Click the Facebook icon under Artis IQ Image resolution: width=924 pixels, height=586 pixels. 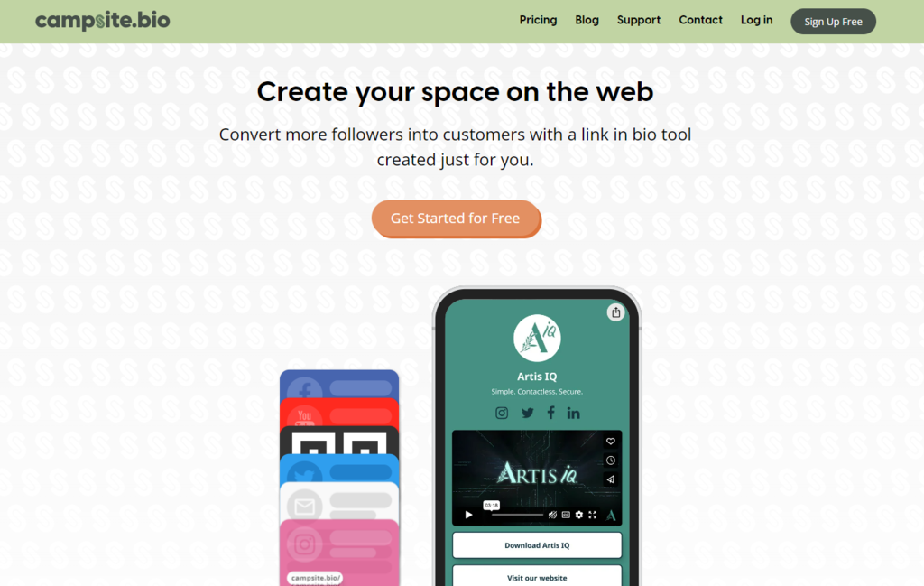[x=550, y=413]
